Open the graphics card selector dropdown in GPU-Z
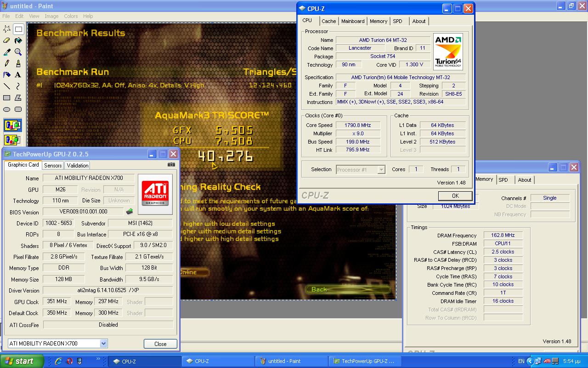 click(103, 343)
